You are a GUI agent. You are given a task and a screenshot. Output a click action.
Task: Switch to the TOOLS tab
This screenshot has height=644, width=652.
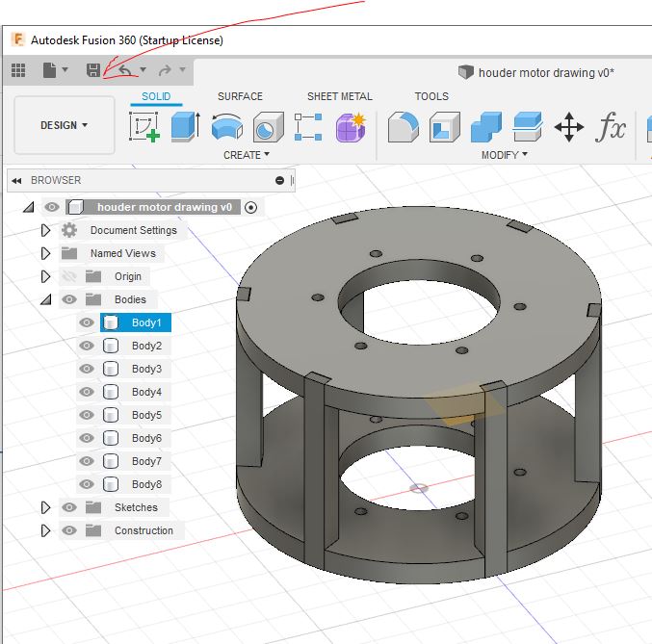tap(431, 96)
